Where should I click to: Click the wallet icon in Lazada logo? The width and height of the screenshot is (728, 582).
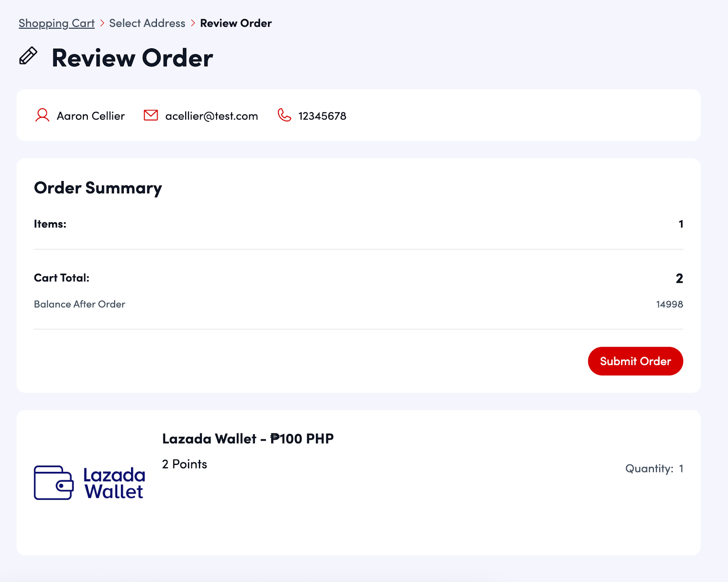tap(54, 483)
